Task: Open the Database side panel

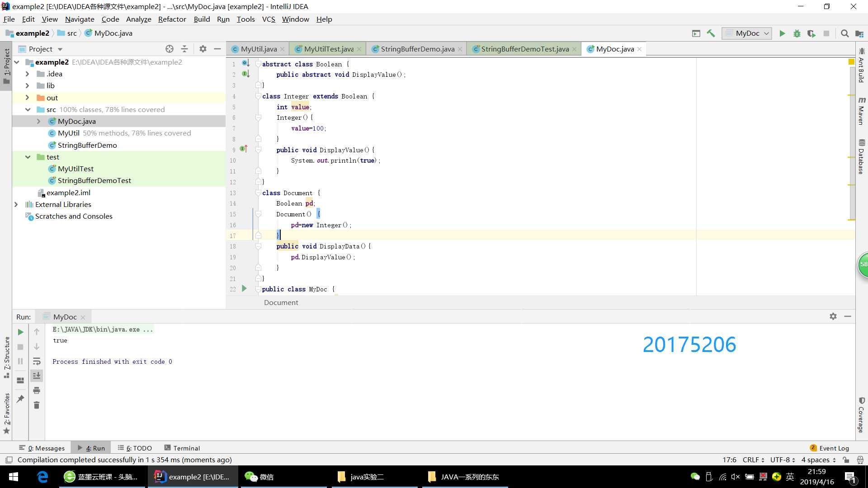Action: 861,156
